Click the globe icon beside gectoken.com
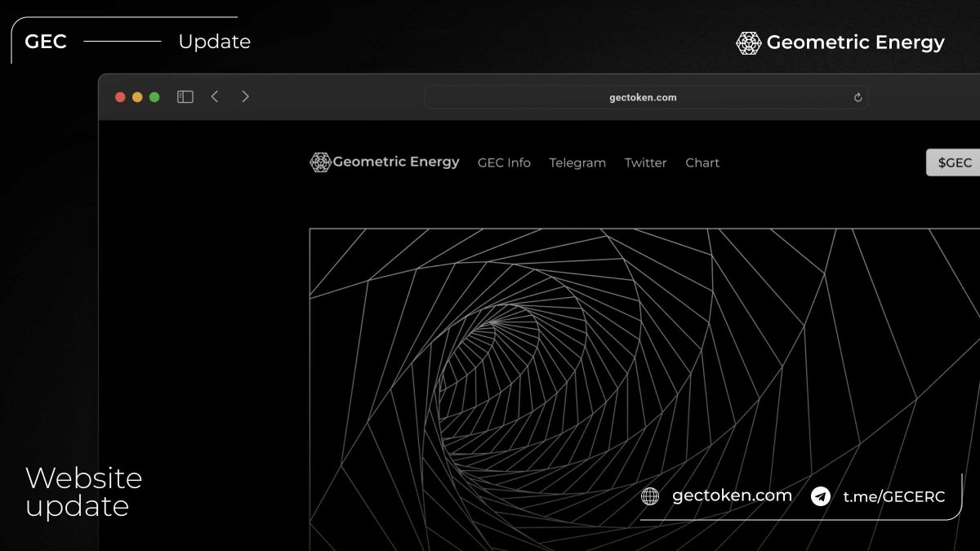This screenshot has height=551, width=980. click(x=650, y=496)
